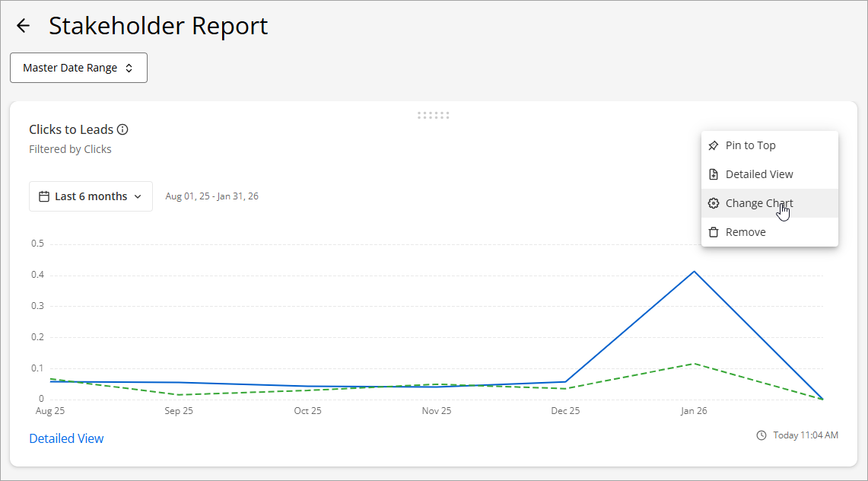Image resolution: width=868 pixels, height=481 pixels.
Task: Click the Aug 01, 25 - Jan 31, 26 date text
Action: tap(211, 196)
